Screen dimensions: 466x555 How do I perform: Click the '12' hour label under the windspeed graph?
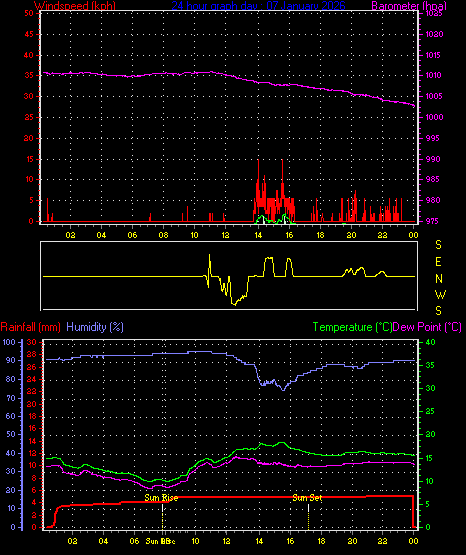tap(225, 235)
